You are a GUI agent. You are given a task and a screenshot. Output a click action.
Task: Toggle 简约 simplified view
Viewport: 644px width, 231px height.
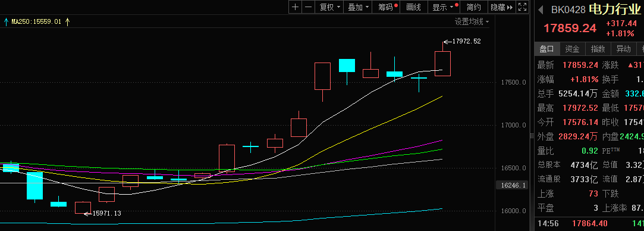coord(473,7)
